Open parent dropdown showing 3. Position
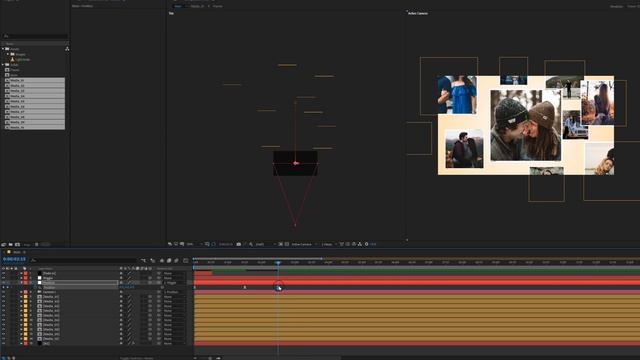Viewport: 640px width, 360px height. pyautogui.click(x=174, y=292)
